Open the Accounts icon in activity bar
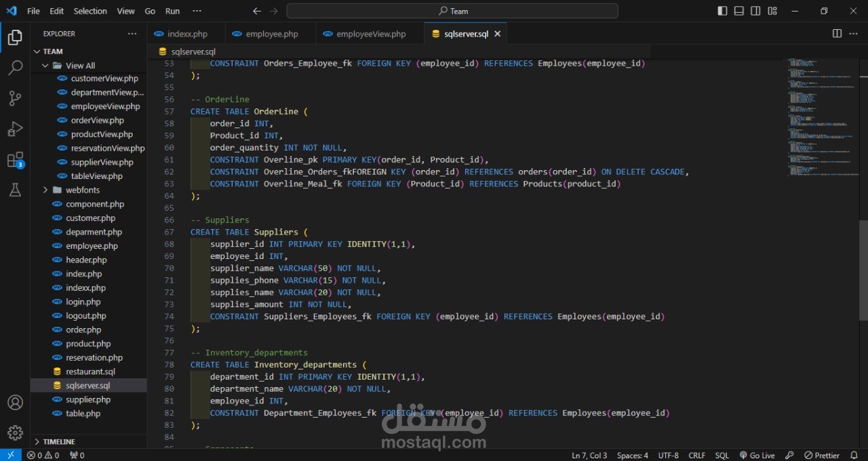This screenshot has height=461, width=868. coord(15,402)
